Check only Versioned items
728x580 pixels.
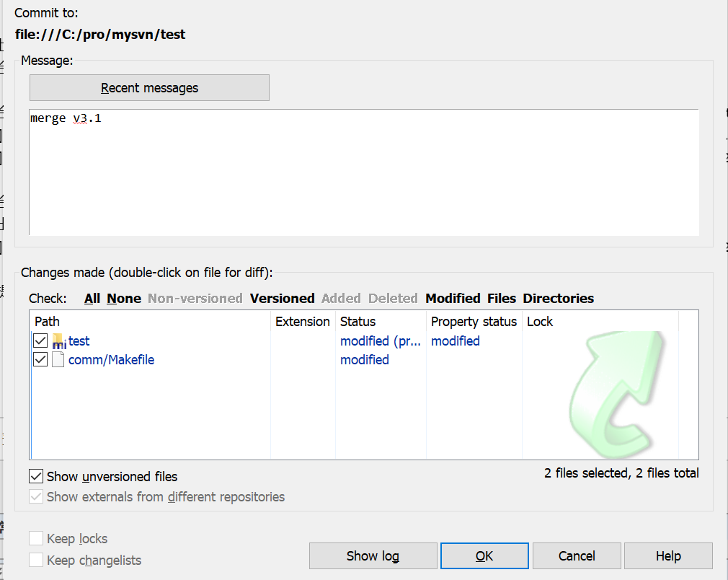[x=282, y=299]
